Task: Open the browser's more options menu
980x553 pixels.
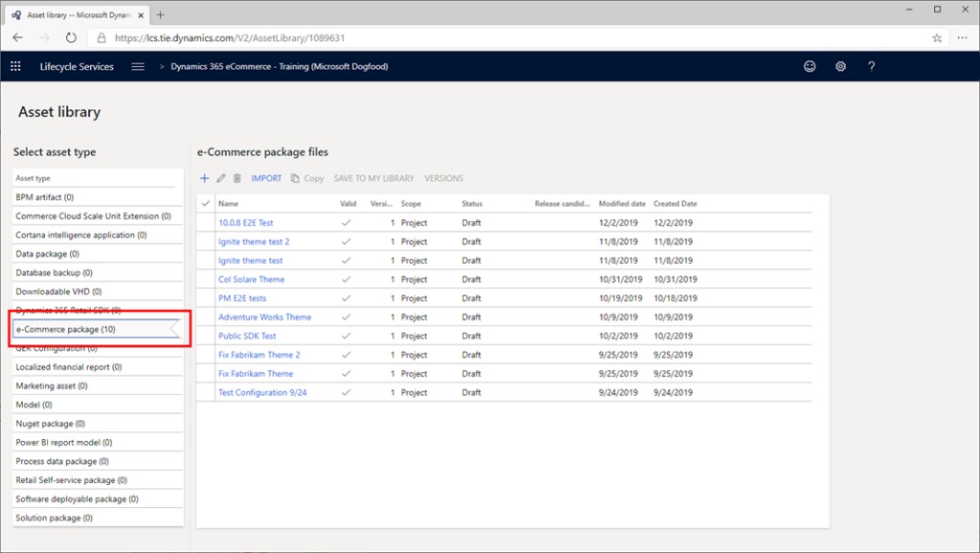Action: pos(962,36)
